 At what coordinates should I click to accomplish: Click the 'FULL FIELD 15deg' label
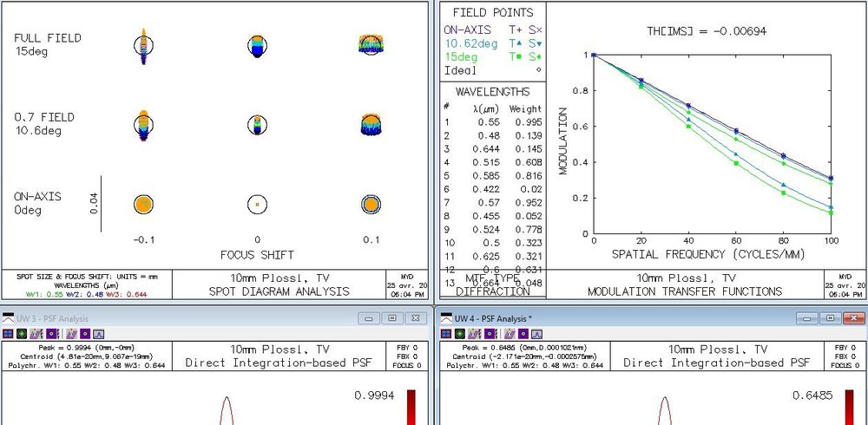48,45
